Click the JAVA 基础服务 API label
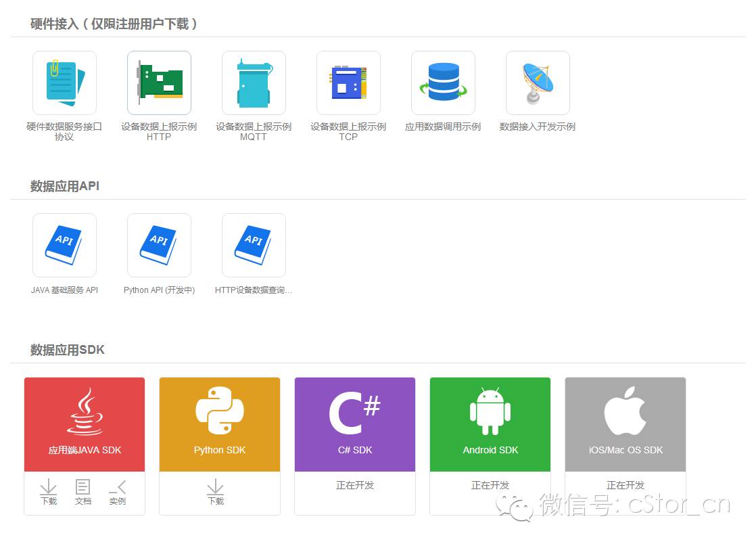Screen dimensions: 756x544 tap(65, 290)
